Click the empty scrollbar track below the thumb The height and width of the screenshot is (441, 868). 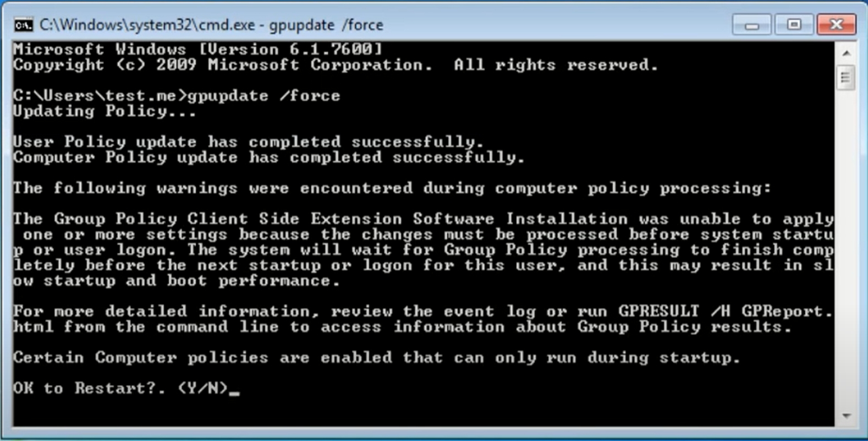[846, 248]
